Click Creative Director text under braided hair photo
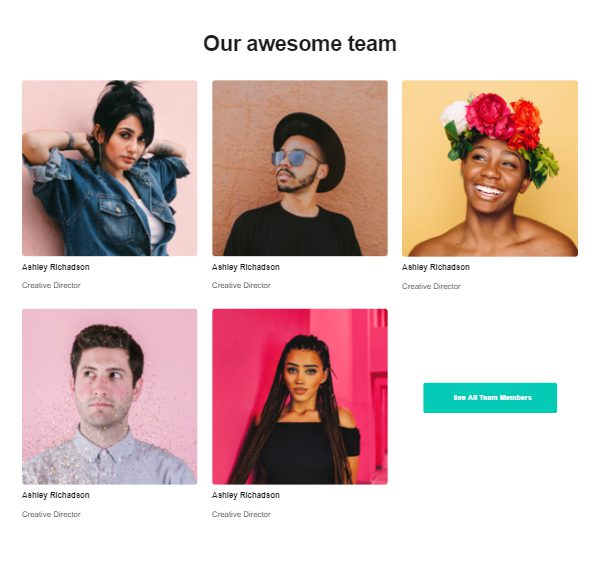600x563 pixels. pos(241,514)
